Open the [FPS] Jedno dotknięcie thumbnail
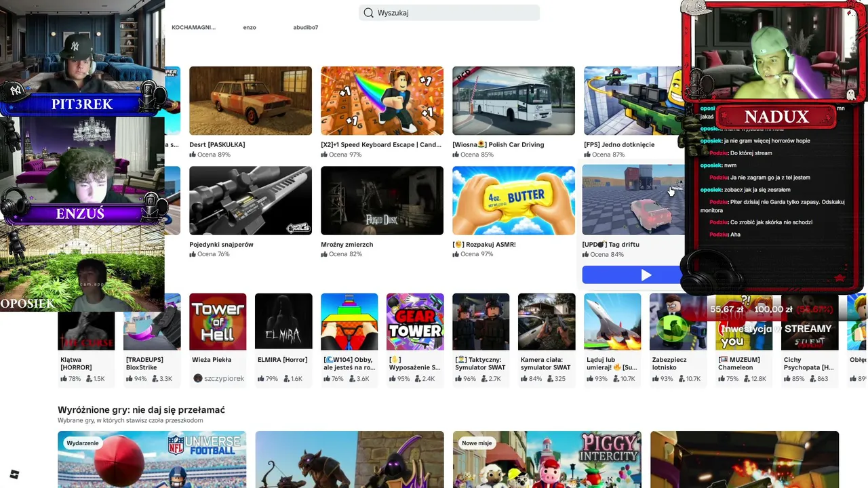Image resolution: width=868 pixels, height=488 pixels. click(633, 100)
